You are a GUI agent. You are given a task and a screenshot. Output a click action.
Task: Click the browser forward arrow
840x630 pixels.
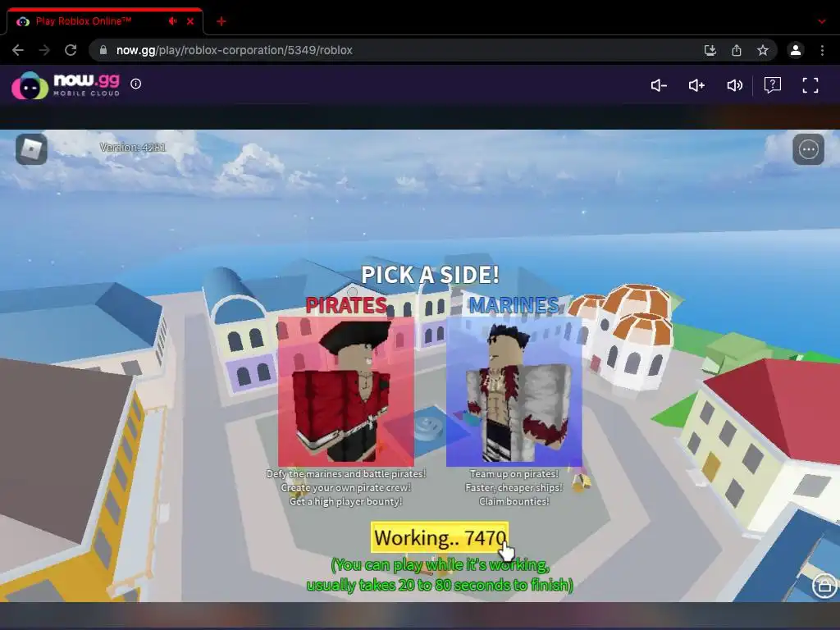click(x=44, y=50)
